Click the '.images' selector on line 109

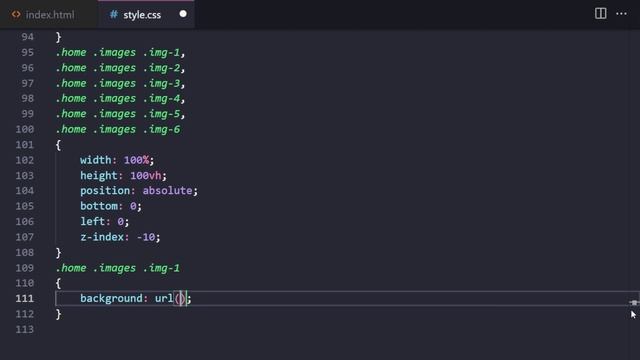coord(115,268)
